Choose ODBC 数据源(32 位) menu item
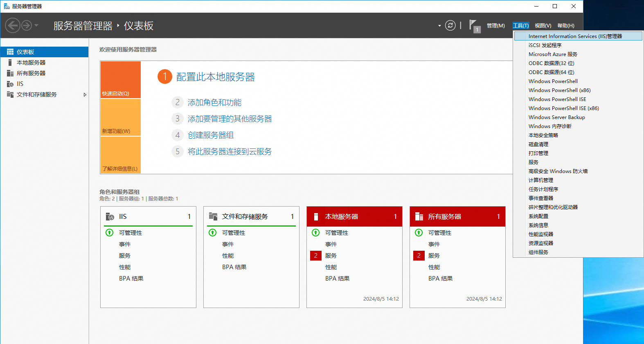 coord(578,63)
